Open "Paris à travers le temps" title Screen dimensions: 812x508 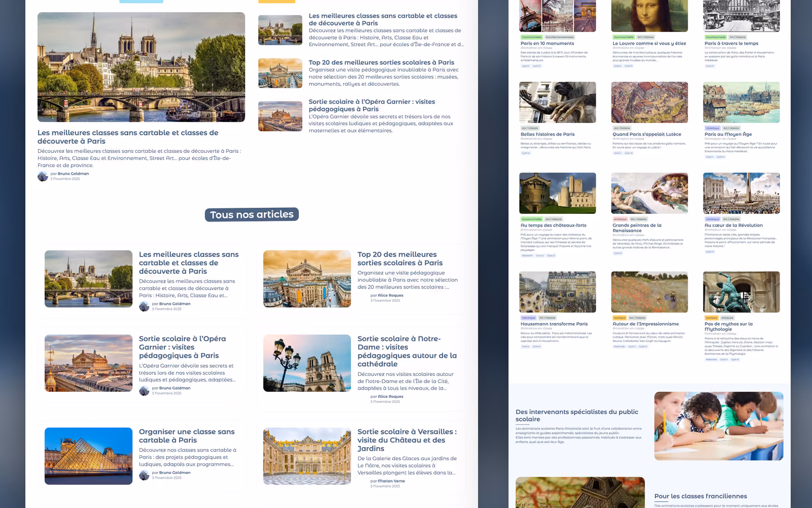click(731, 44)
